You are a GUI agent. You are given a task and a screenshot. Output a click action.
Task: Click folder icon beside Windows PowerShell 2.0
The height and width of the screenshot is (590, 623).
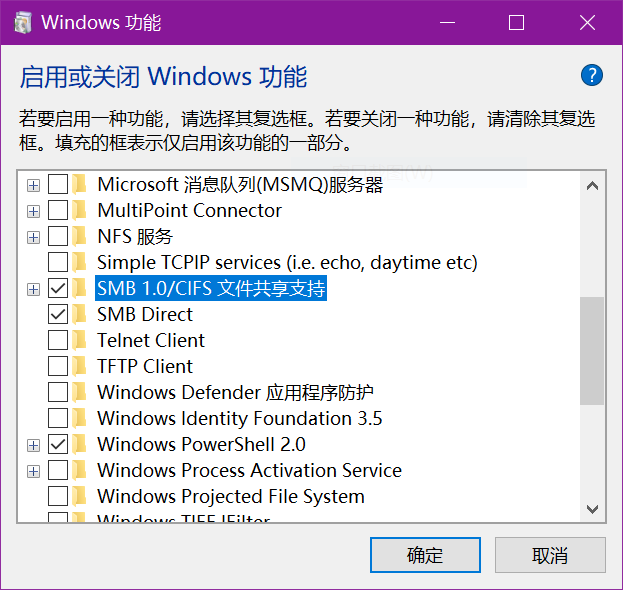click(x=80, y=444)
